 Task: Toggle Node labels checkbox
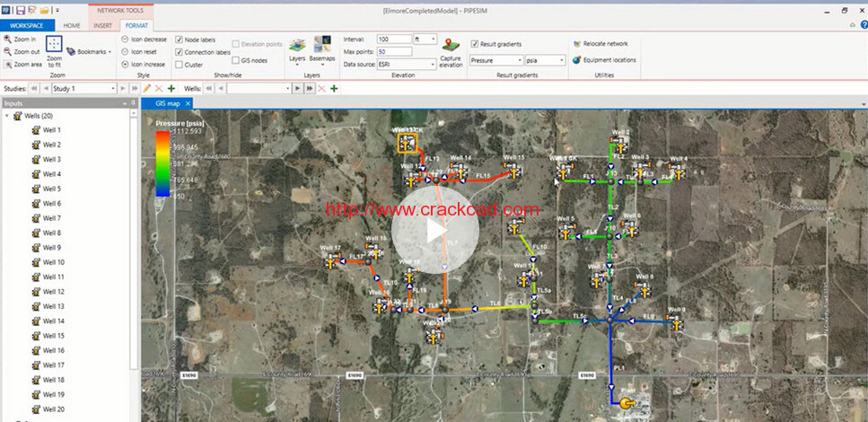[179, 40]
